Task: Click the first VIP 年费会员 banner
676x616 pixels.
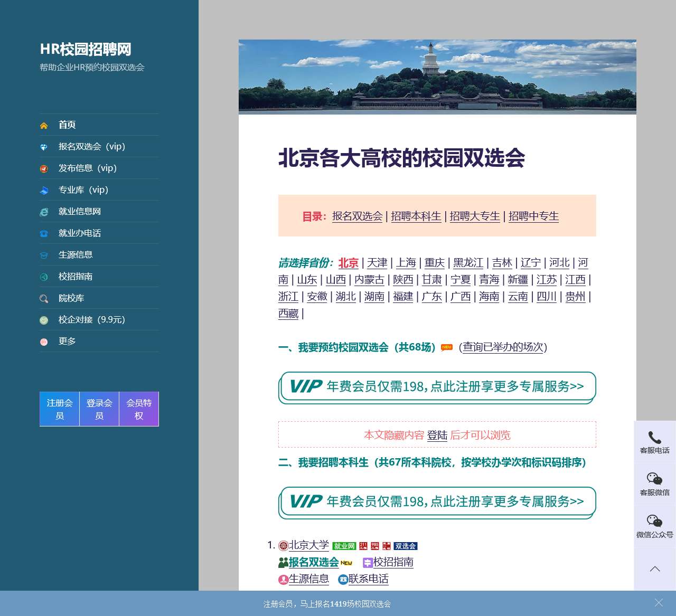Action: pyautogui.click(x=437, y=386)
